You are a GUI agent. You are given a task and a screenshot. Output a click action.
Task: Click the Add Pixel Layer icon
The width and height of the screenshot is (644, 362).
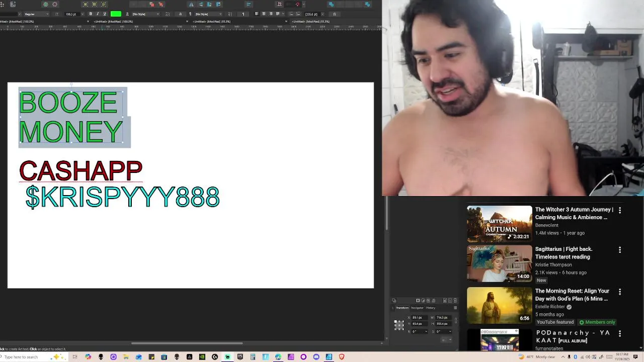click(450, 301)
